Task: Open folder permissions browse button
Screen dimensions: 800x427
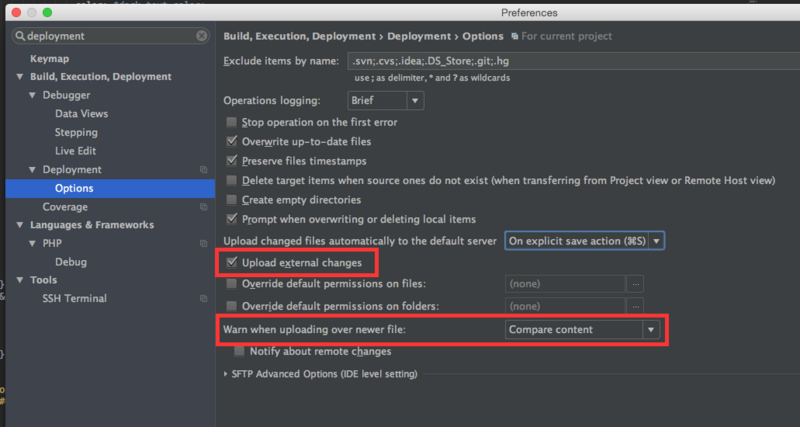Action: pyautogui.click(x=635, y=306)
